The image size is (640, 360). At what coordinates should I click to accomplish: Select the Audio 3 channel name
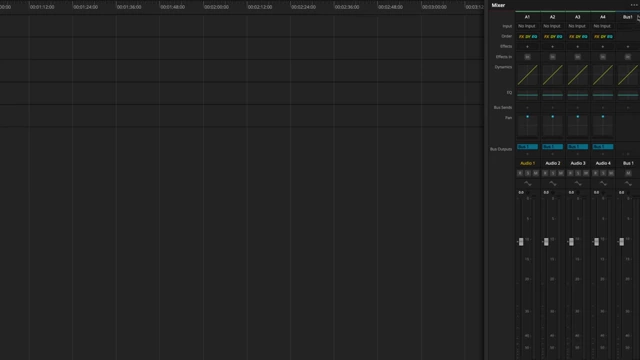578,163
